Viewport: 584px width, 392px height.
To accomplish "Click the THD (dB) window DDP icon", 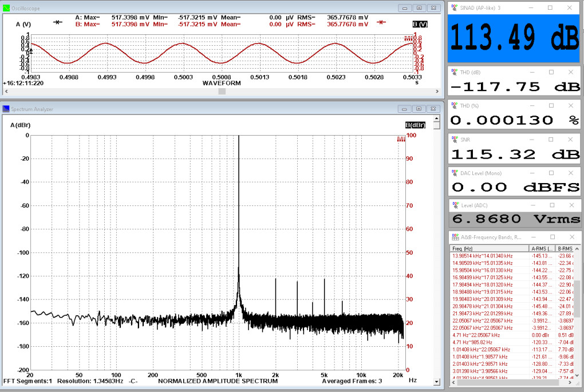I will pos(455,72).
